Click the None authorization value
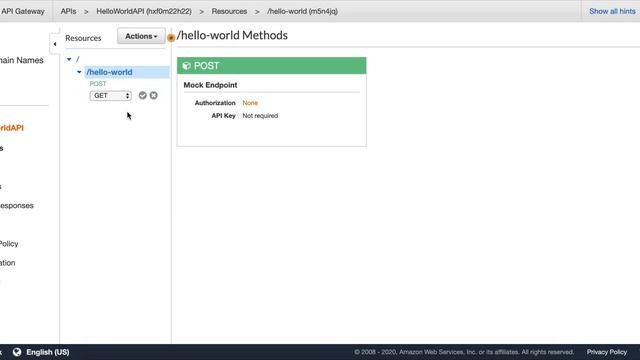Image resolution: width=640 pixels, height=360 pixels. pyautogui.click(x=250, y=103)
